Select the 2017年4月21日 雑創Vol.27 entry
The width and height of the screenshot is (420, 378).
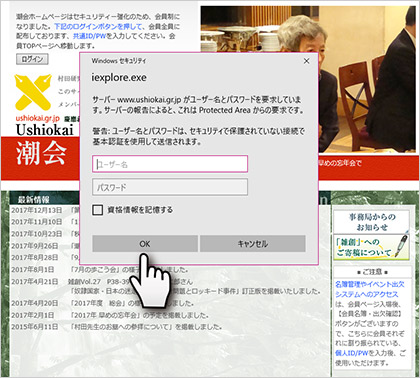click(x=166, y=286)
